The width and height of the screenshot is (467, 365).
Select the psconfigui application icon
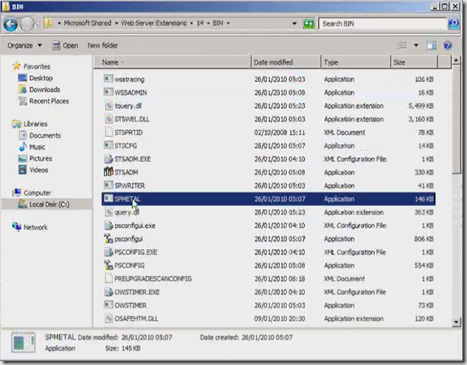tap(108, 239)
